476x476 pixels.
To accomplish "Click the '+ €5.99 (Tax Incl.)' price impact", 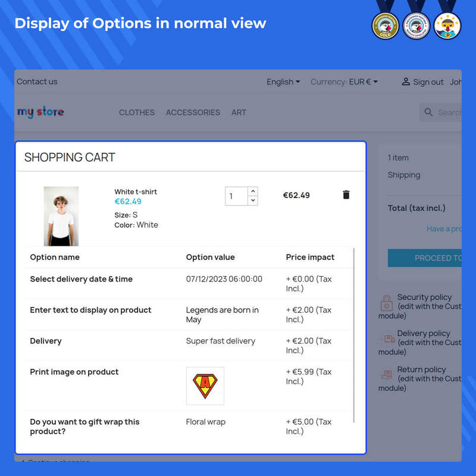I will (x=309, y=377).
